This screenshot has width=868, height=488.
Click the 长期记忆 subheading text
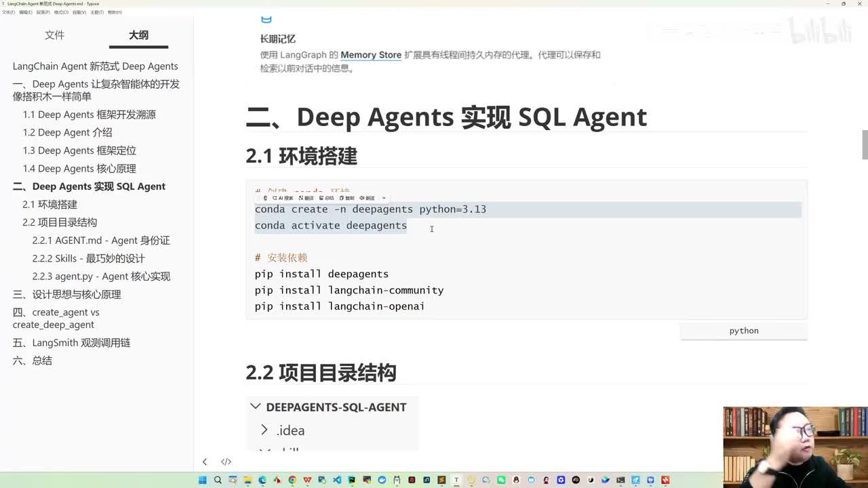coord(277,39)
